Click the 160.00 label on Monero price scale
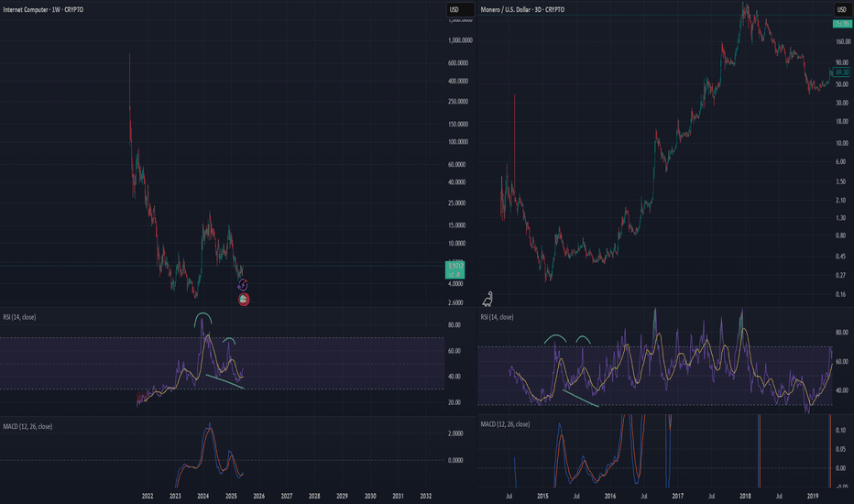Image resolution: width=854 pixels, height=504 pixels. click(x=843, y=41)
